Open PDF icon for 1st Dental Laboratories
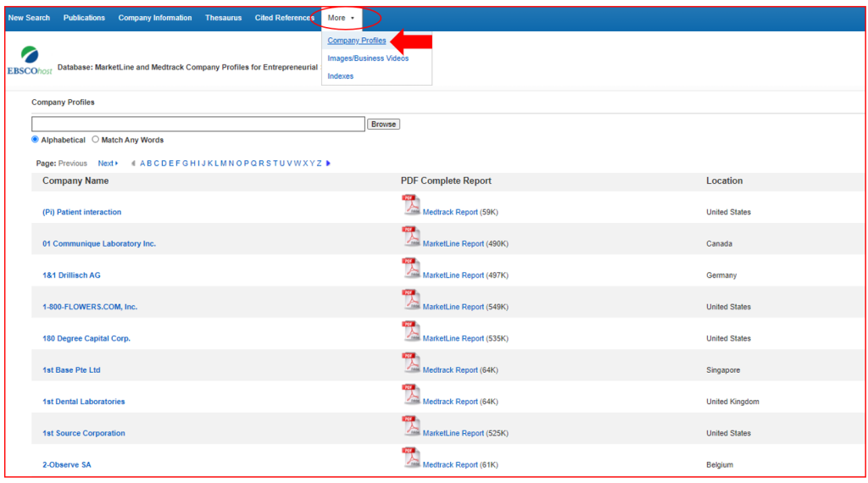 tap(411, 394)
